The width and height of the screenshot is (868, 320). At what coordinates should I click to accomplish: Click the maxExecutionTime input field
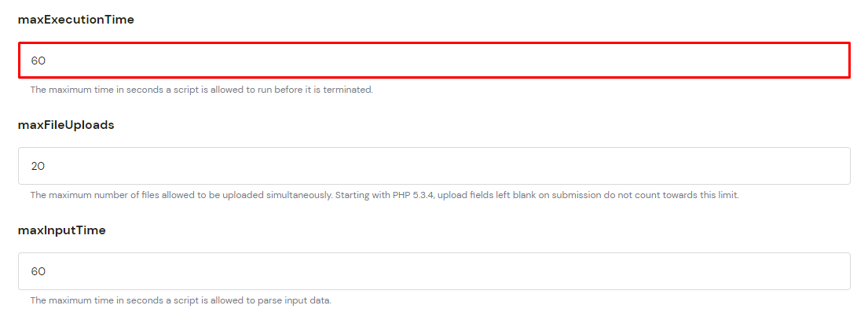(x=434, y=61)
